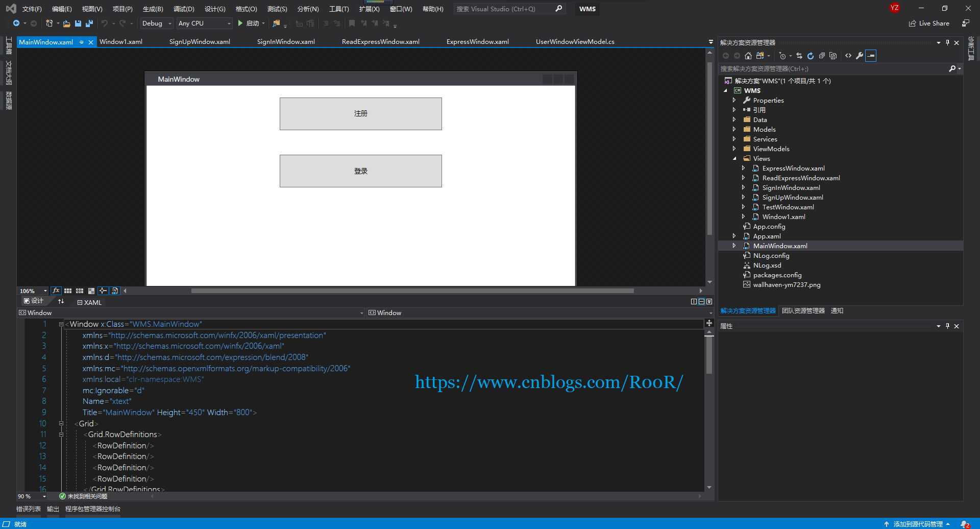The width and height of the screenshot is (980, 529).
Task: Click the 登录 button in designer
Action: (x=361, y=171)
